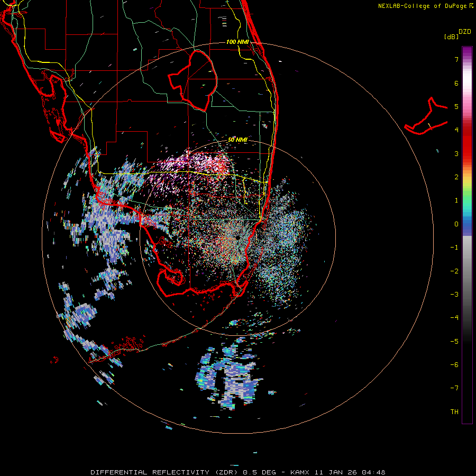Screen dimensions: 476x476
Task: Click the 4 tick label on colorbar
Action: point(456,130)
